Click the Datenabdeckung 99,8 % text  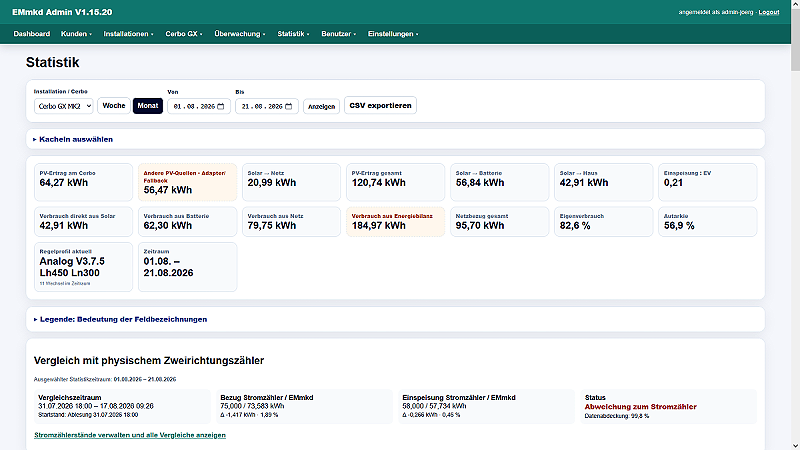click(616, 416)
